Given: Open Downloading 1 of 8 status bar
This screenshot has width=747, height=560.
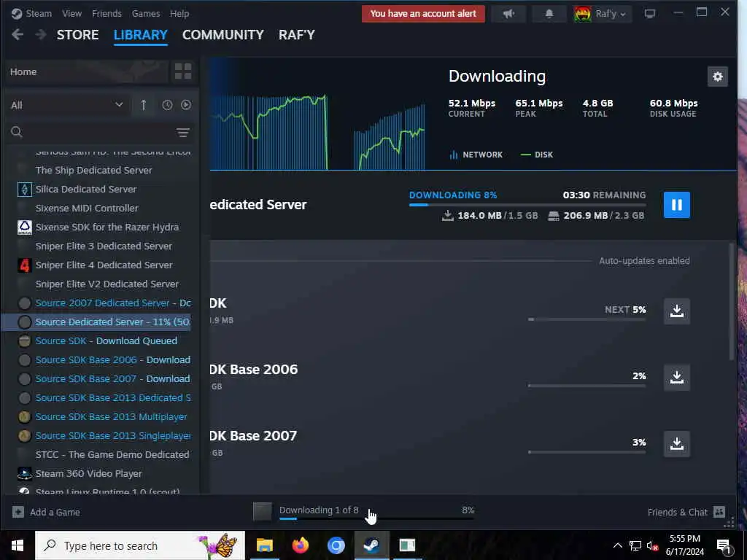Looking at the screenshot, I should [x=363, y=511].
